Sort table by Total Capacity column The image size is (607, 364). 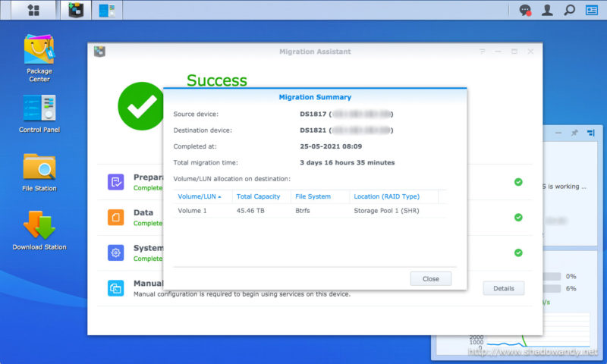click(262, 196)
